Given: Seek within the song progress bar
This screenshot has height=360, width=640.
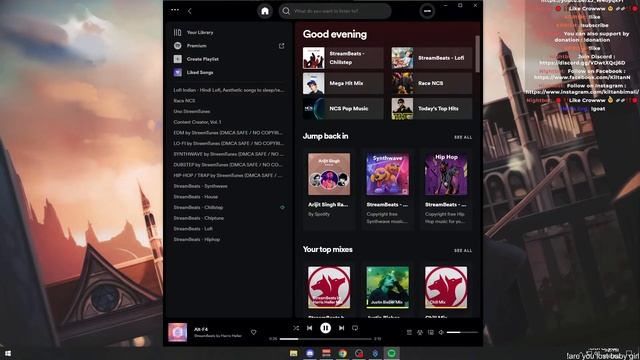Looking at the screenshot, I should 325,339.
